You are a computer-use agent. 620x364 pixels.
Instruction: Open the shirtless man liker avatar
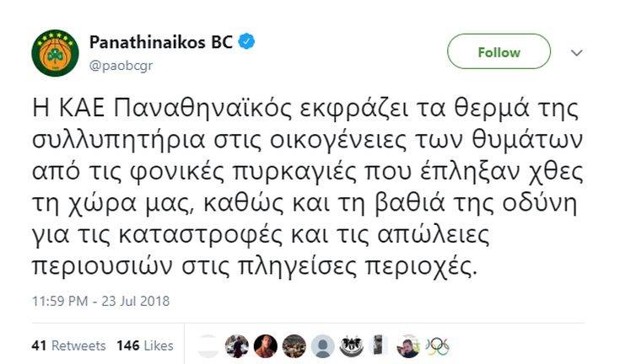[x=265, y=345]
